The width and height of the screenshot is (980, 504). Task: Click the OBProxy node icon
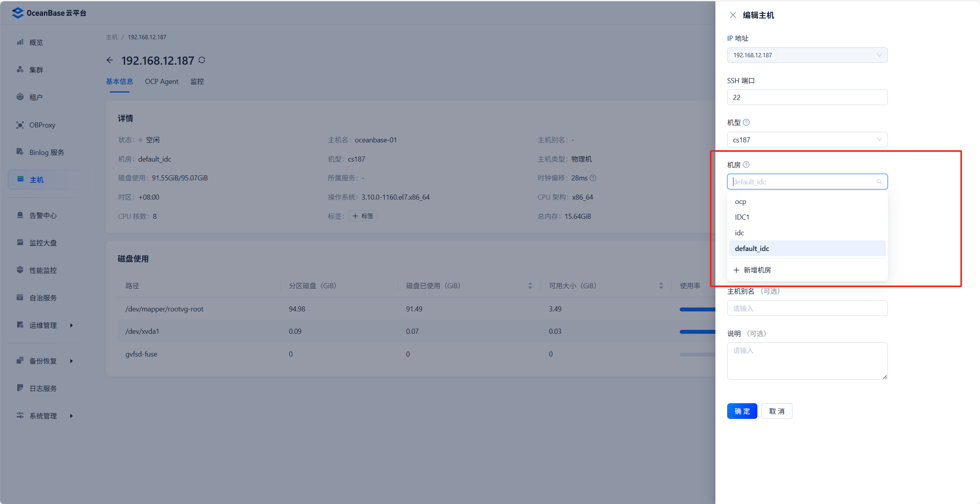point(20,125)
